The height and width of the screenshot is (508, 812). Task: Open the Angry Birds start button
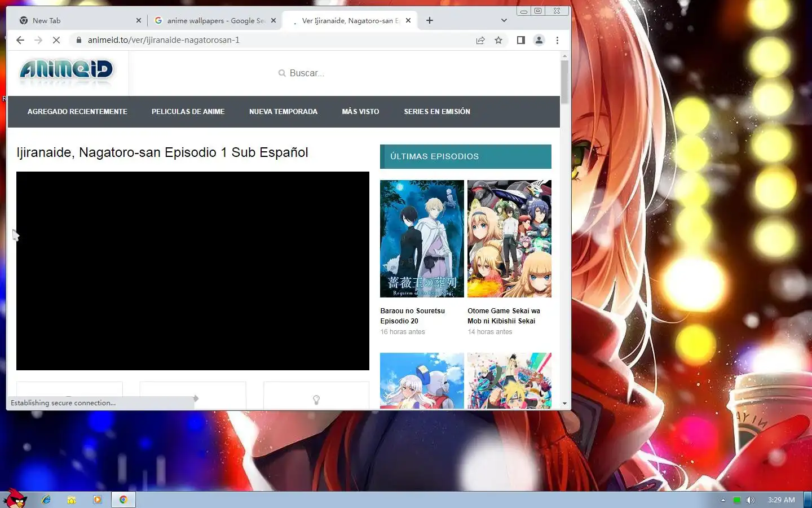coord(15,498)
